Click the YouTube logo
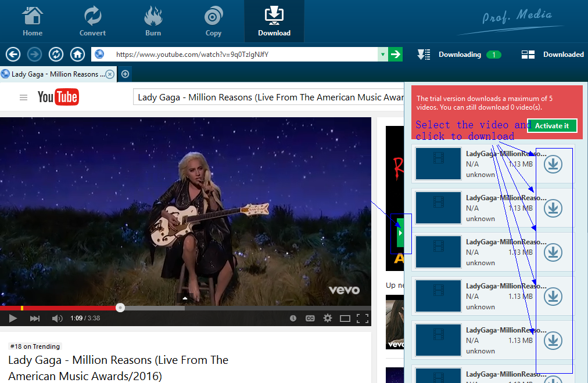Screen dimensions: 588x383 pyautogui.click(x=58, y=97)
